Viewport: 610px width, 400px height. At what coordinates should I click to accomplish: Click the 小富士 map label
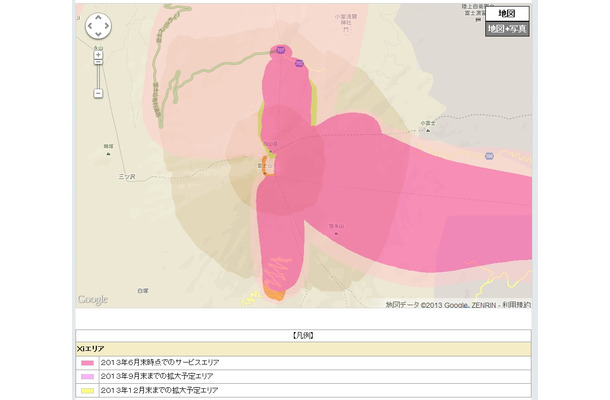(x=428, y=123)
